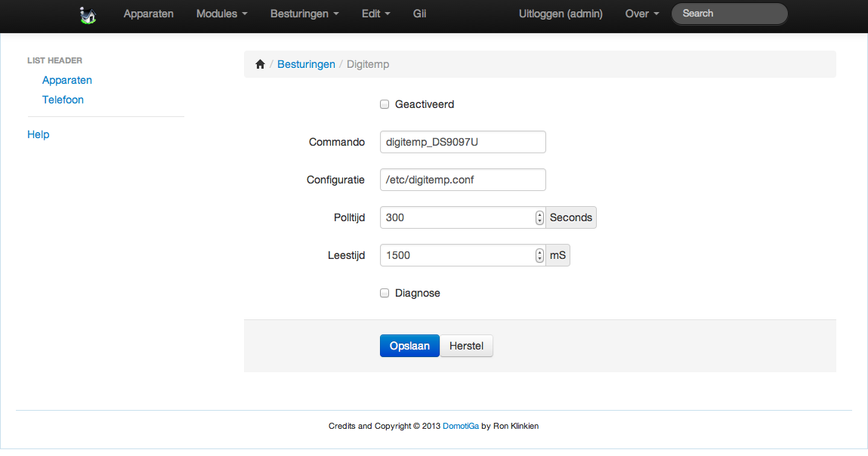Open Apparaten in the top navbar
This screenshot has height=456, width=868.
(148, 14)
